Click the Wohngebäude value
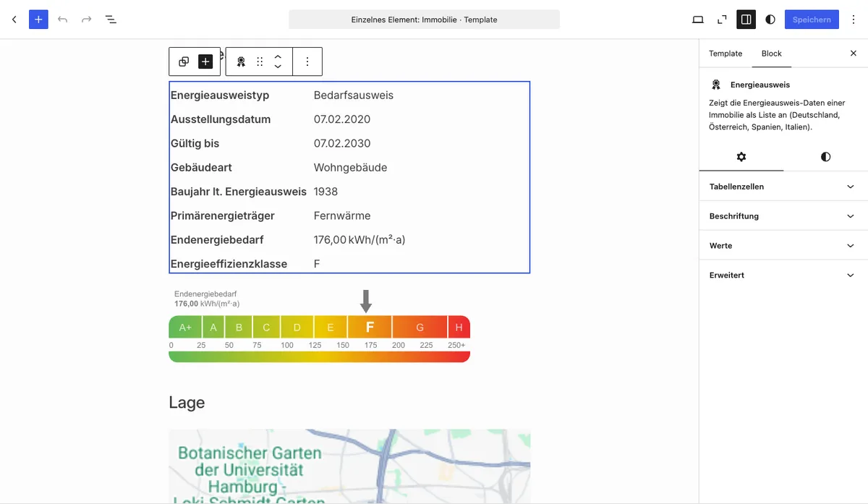The height and width of the screenshot is (504, 868). [351, 167]
